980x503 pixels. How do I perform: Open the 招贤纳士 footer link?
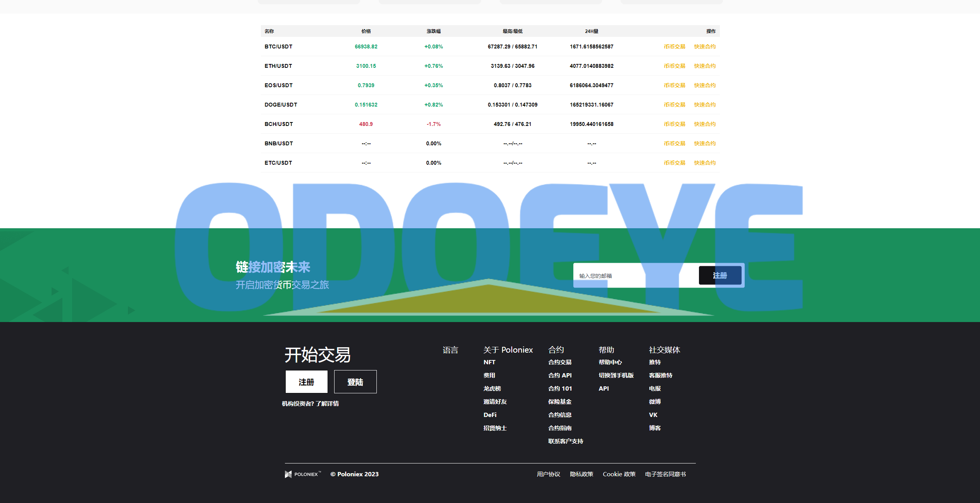(495, 428)
